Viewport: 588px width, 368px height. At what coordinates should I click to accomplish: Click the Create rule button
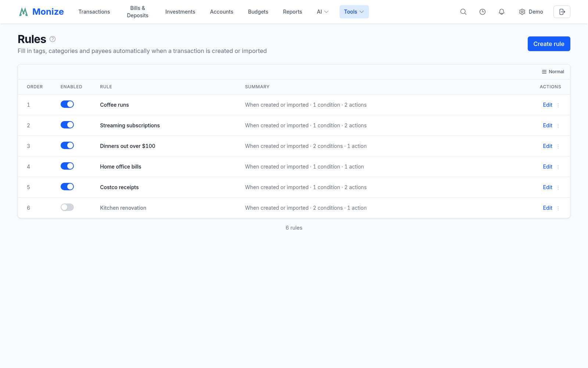point(549,44)
